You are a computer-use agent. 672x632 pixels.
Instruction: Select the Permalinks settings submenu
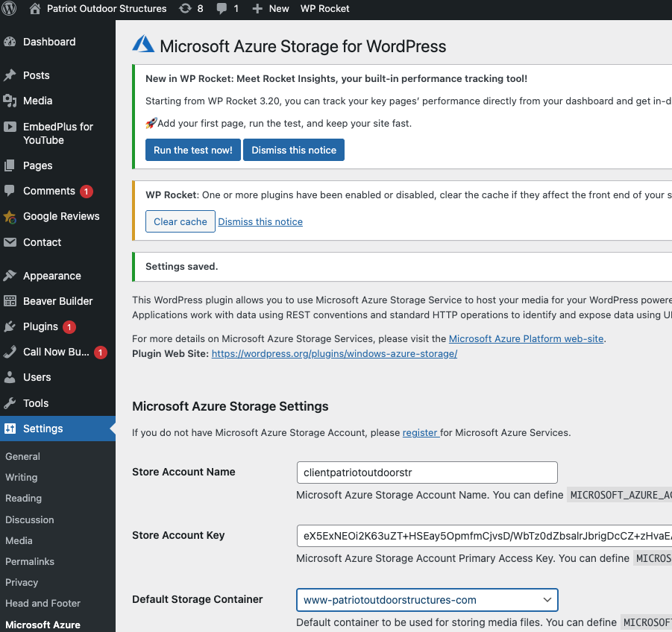click(30, 561)
